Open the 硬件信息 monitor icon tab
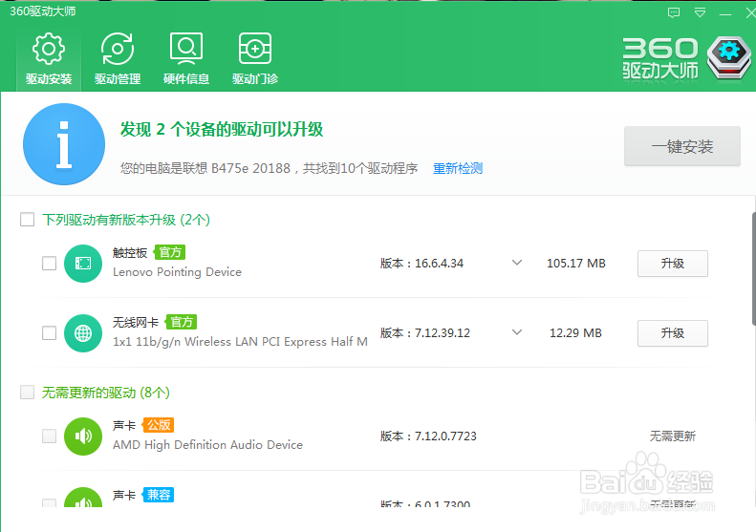756x532 pixels. (186, 49)
